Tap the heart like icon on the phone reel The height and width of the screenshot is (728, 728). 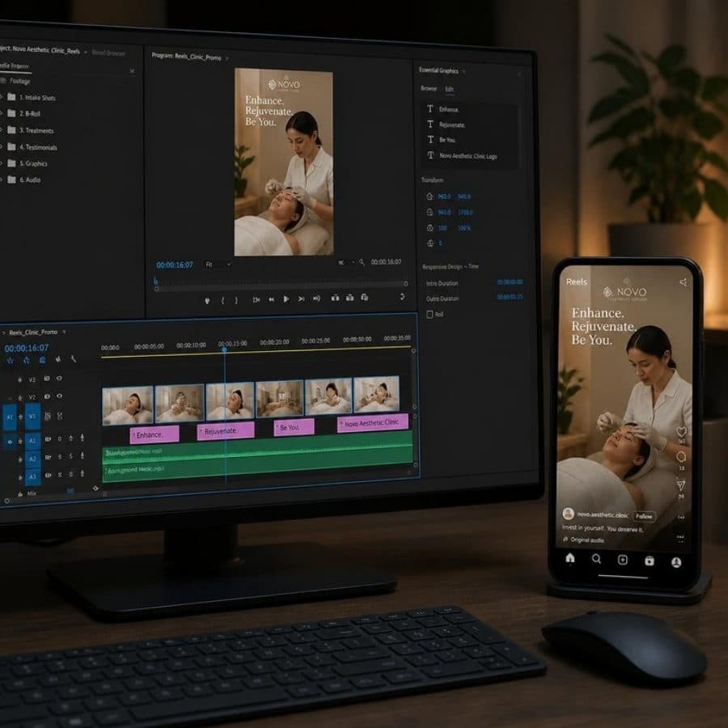click(681, 432)
